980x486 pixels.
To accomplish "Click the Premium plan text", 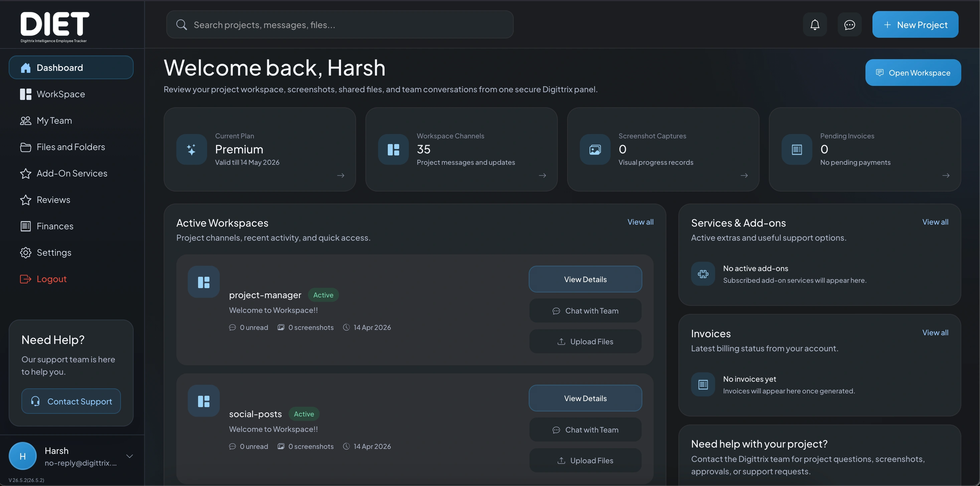I will [239, 149].
